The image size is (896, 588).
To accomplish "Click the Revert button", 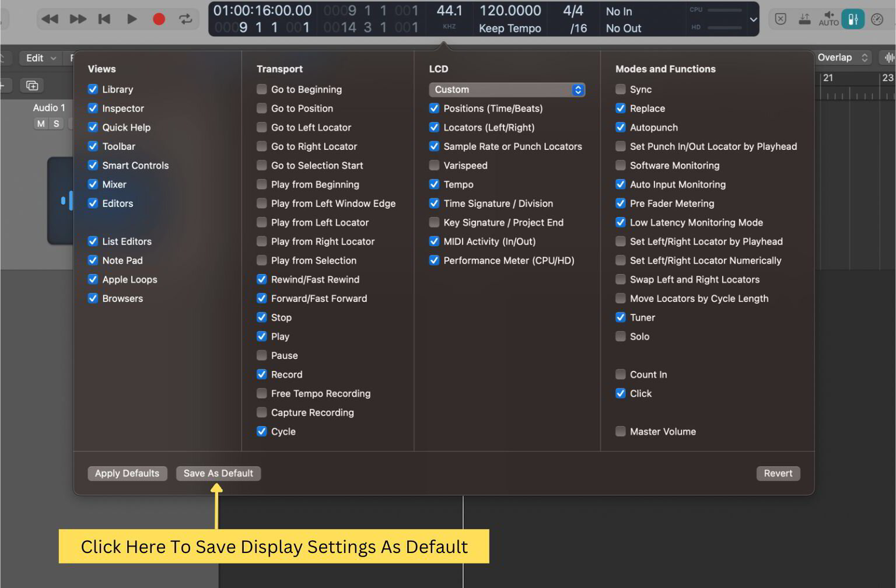I will click(x=778, y=473).
